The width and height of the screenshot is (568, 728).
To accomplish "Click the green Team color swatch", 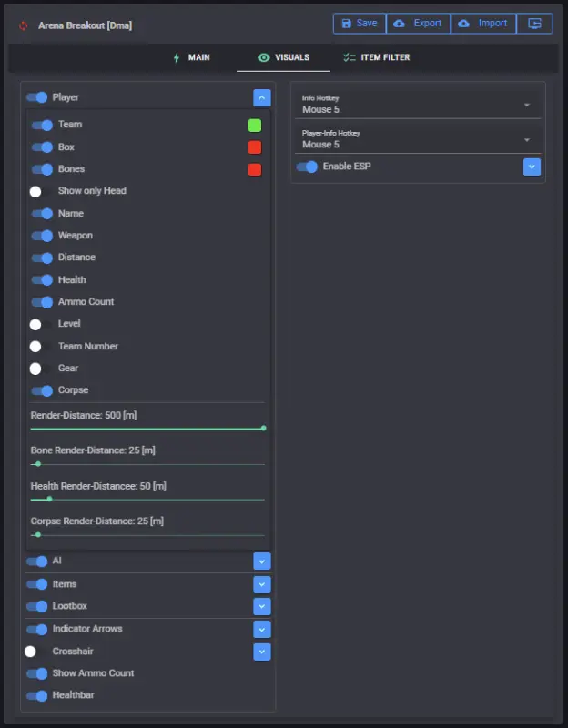I will pyautogui.click(x=255, y=125).
